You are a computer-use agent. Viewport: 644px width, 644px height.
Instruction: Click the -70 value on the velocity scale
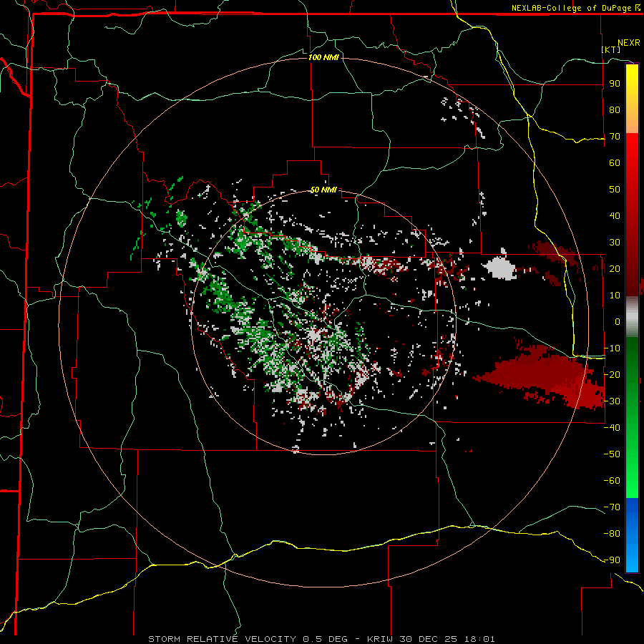[x=612, y=507]
